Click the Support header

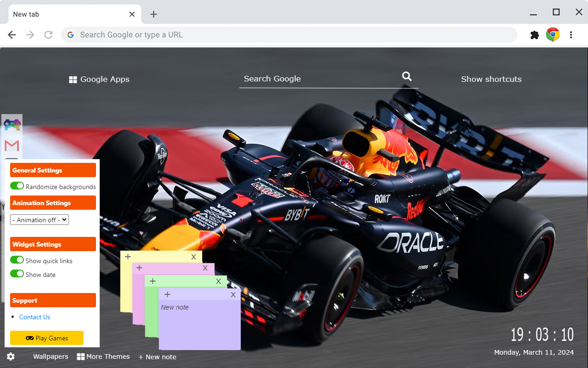click(x=53, y=300)
